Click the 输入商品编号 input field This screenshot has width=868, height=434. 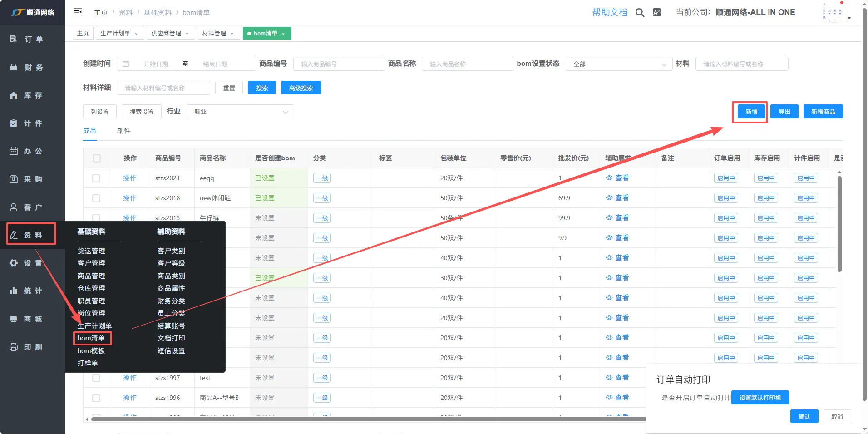tap(339, 64)
